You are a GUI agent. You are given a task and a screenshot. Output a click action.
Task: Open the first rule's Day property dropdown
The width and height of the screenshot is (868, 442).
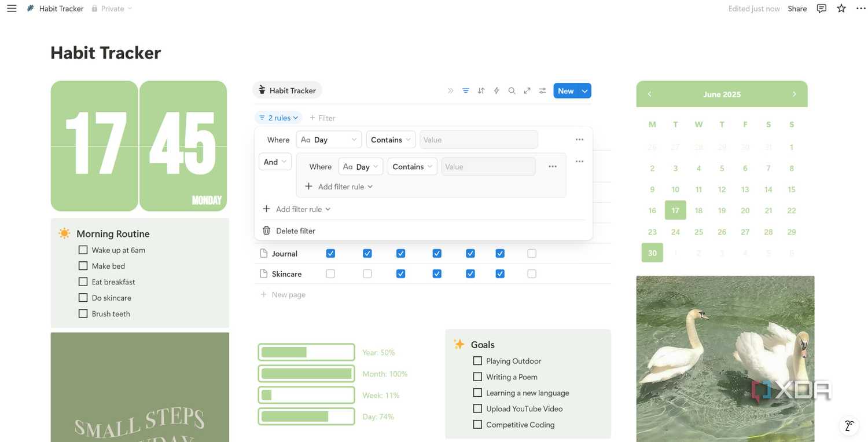coord(329,140)
